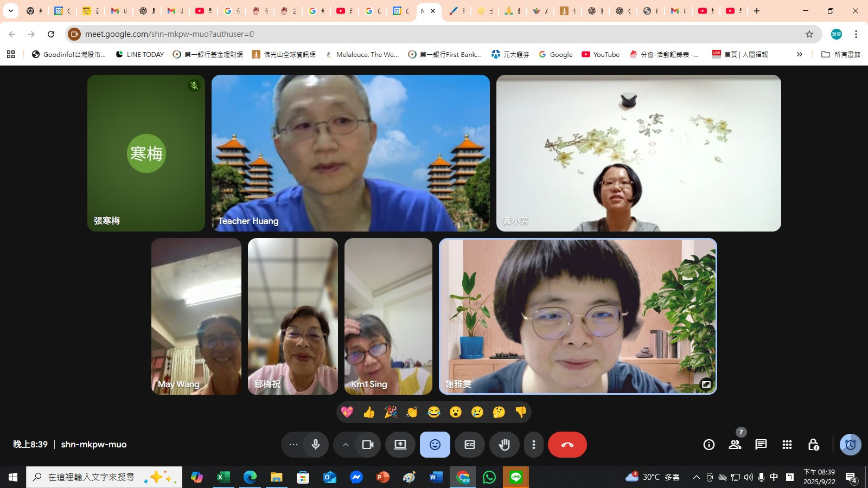Toggle closed captions
This screenshot has width=868, height=488.
click(470, 445)
